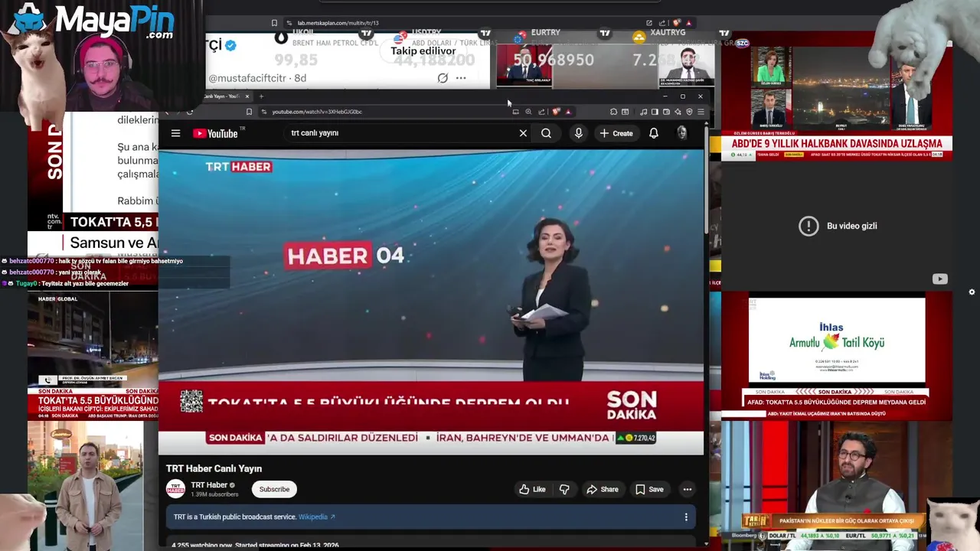Close the Canlı Yayın YouTube tab
Image resolution: width=980 pixels, height=551 pixels.
pyautogui.click(x=247, y=96)
